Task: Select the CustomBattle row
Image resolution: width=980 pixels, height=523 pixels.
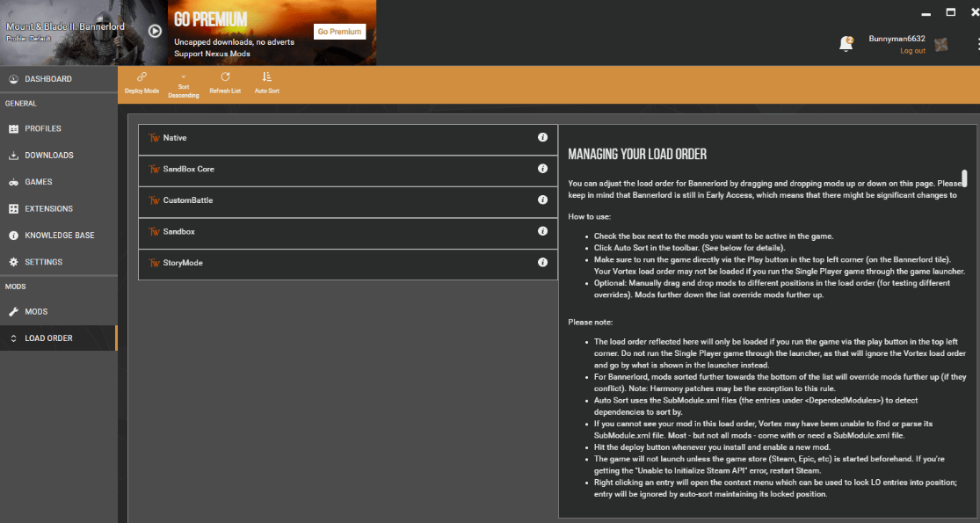Action: (347, 202)
